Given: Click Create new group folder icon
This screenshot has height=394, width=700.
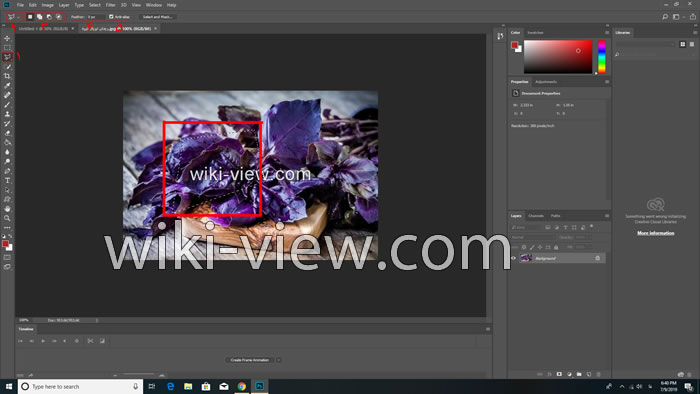Looking at the screenshot, I should pos(579,374).
